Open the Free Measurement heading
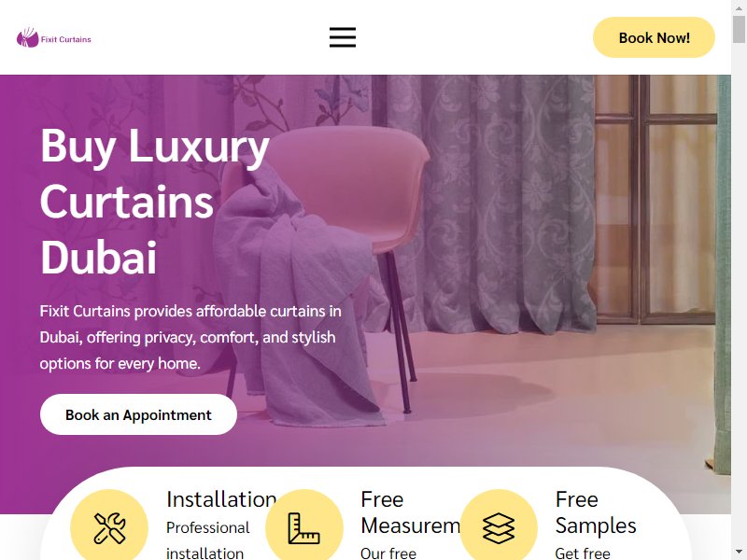 (410, 512)
